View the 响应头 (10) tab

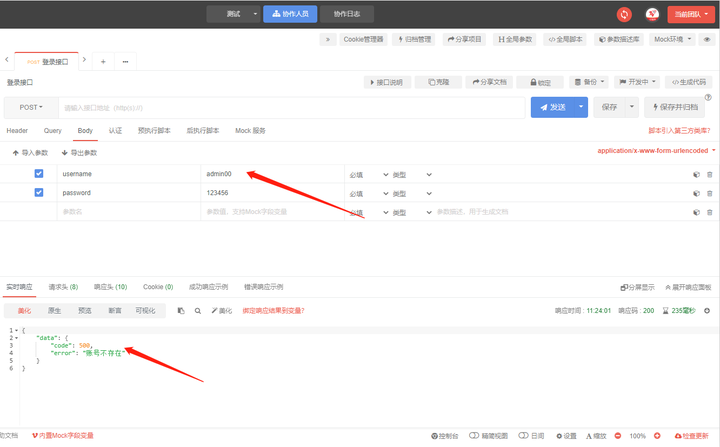(111, 287)
